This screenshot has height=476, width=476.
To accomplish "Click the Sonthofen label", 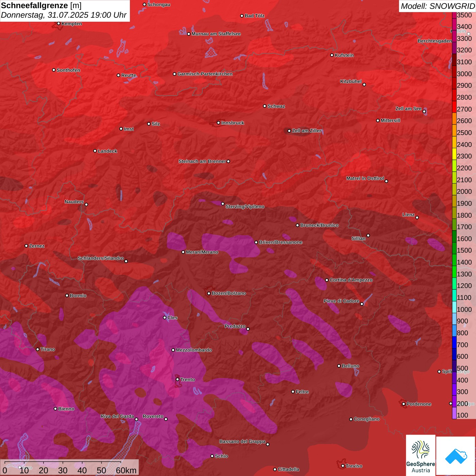I will pos(68,70).
